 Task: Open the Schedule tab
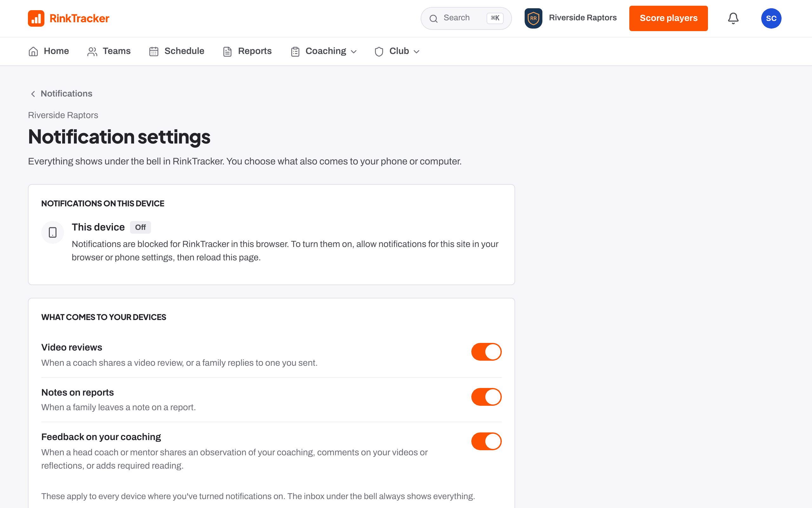(177, 51)
